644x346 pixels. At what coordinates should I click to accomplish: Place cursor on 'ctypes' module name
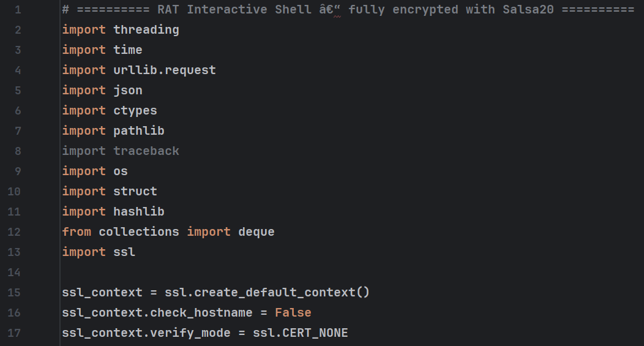click(135, 111)
